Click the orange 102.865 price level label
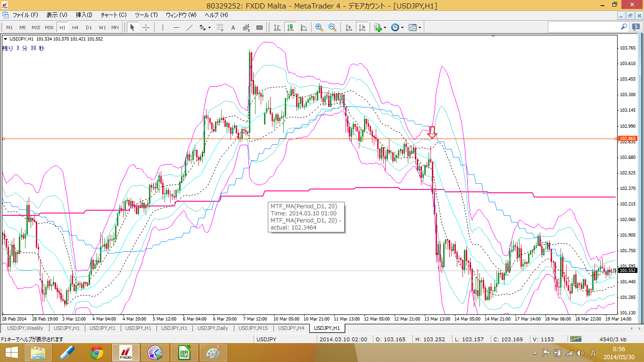The image size is (644, 362). coord(628,139)
